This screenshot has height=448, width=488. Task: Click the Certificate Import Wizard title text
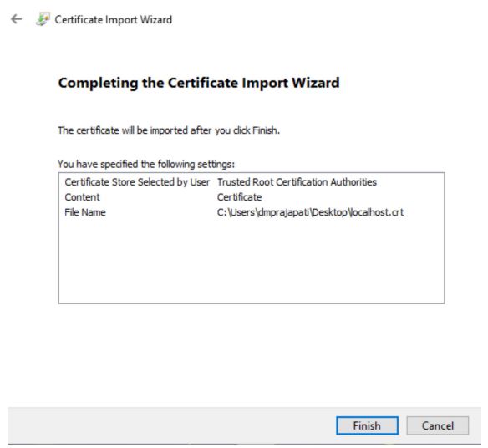114,19
